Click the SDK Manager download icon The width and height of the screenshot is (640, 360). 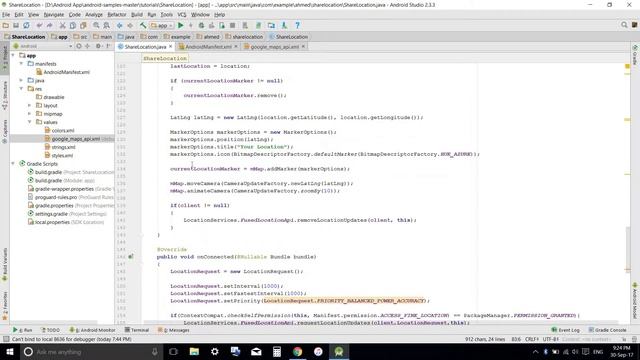click(x=284, y=25)
